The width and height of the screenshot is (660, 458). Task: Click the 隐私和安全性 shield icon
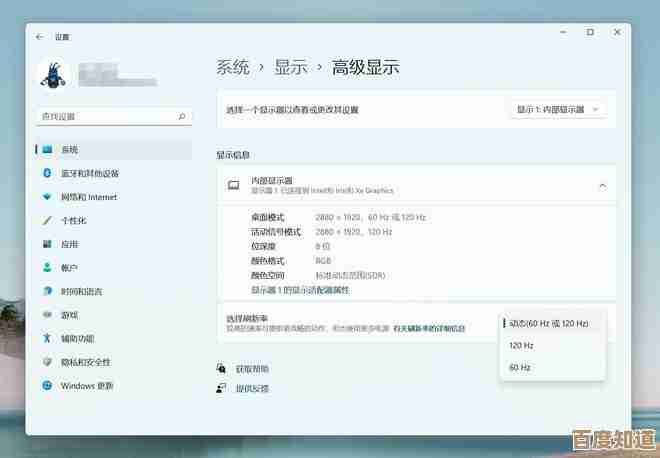47,362
